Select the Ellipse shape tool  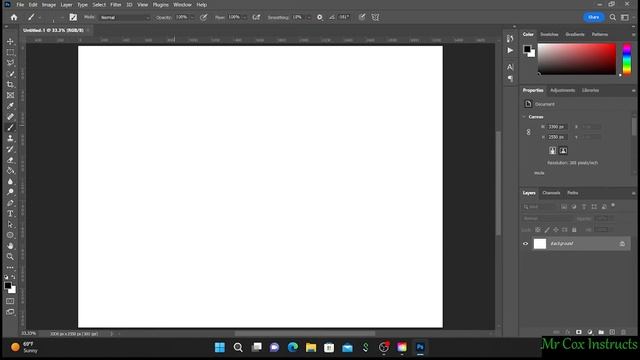[10, 235]
